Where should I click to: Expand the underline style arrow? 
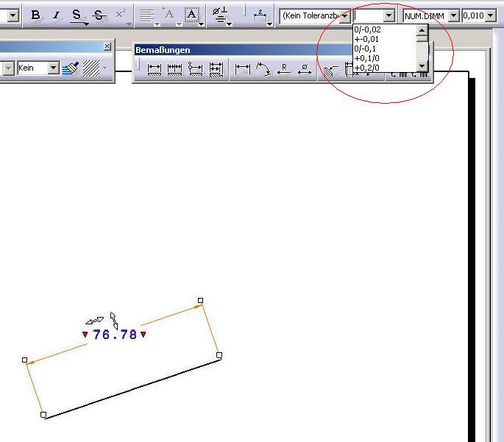[x=86, y=24]
